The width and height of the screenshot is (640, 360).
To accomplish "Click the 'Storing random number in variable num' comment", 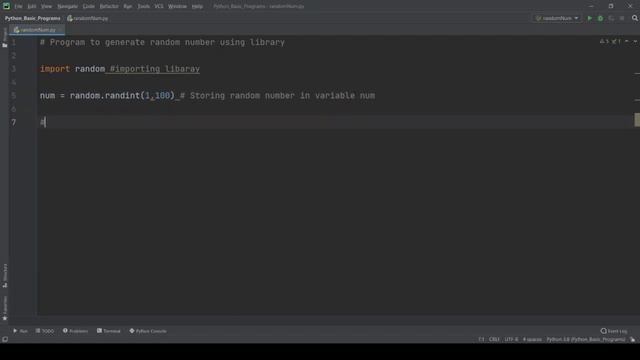I will coord(278,96).
